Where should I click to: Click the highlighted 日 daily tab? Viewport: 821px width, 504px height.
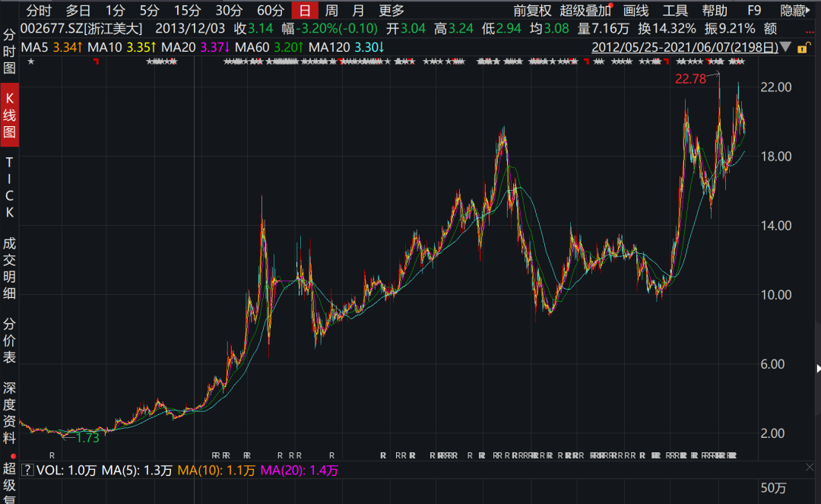click(x=305, y=11)
